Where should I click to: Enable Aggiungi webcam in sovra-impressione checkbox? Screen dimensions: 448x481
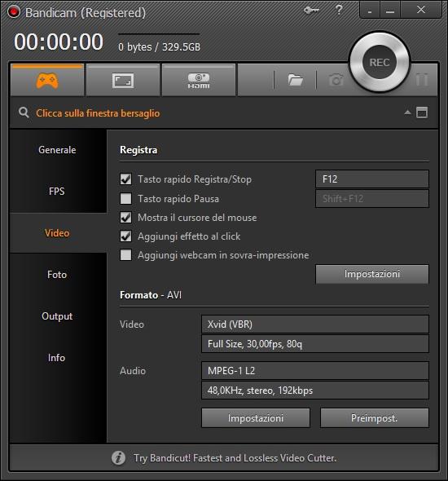(x=125, y=255)
